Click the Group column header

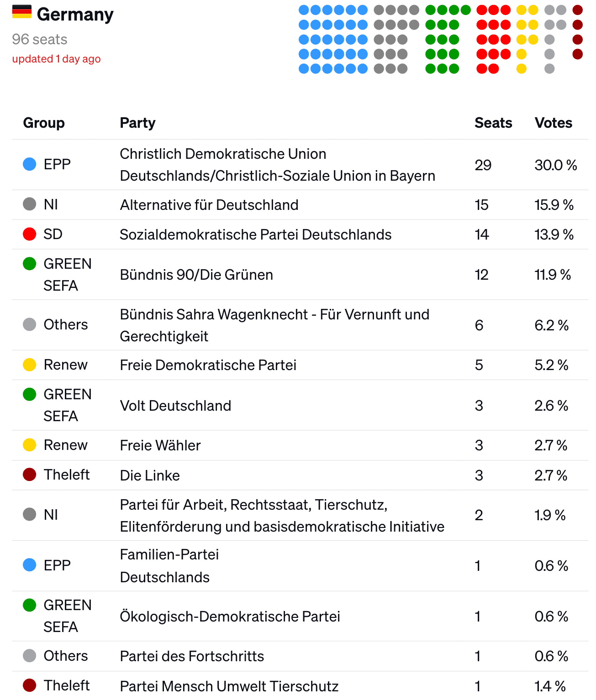click(x=44, y=123)
